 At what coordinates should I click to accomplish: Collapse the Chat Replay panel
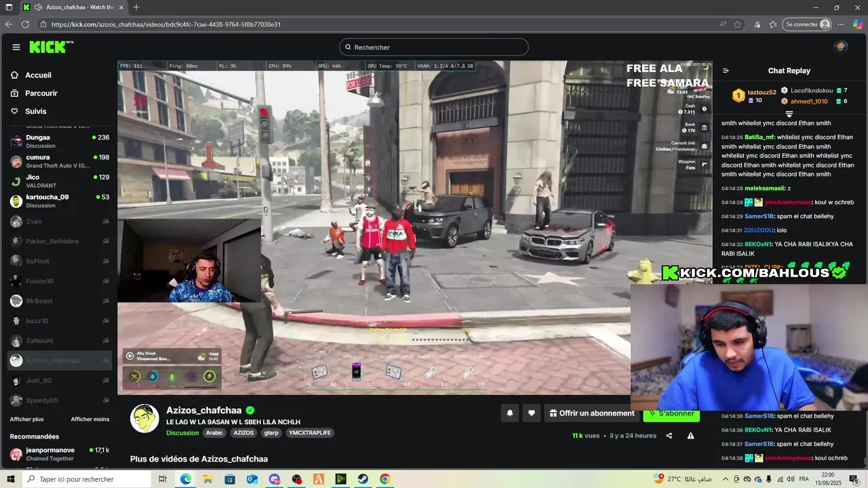point(726,70)
